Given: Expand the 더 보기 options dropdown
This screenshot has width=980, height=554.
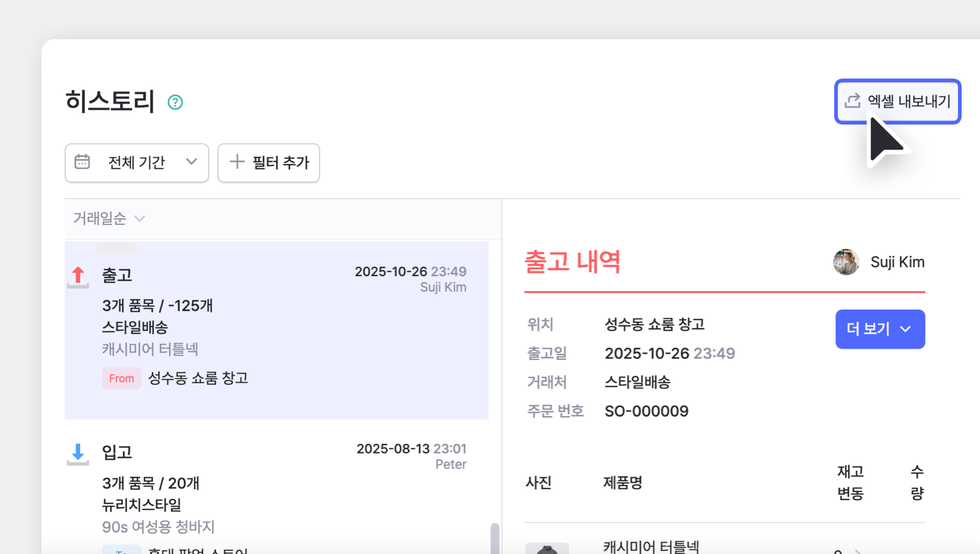Looking at the screenshot, I should click(880, 329).
